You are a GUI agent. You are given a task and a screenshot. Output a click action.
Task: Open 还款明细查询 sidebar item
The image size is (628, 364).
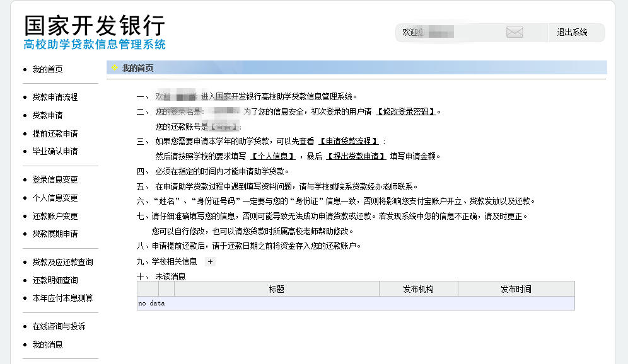click(x=55, y=280)
